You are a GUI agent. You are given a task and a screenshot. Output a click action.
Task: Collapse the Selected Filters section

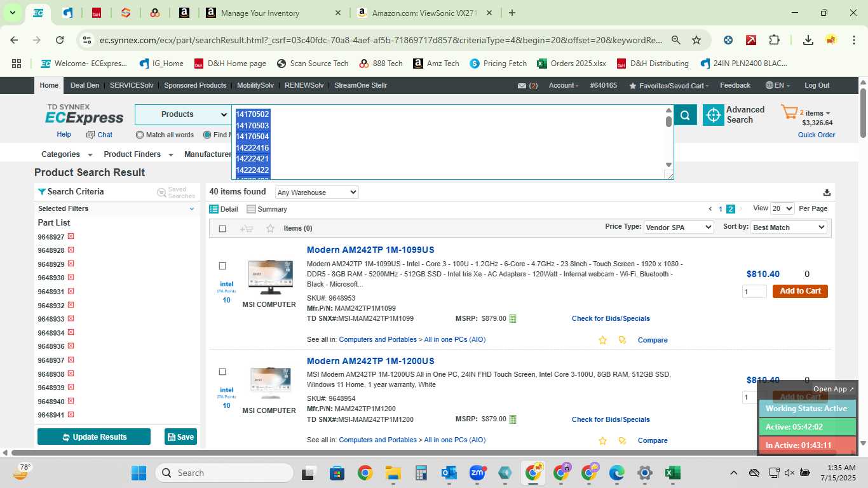192,208
